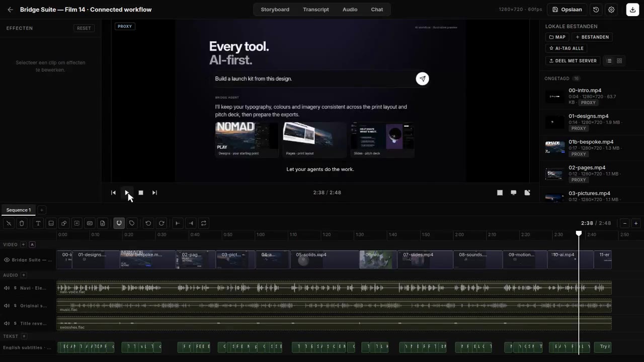Open the Chat tab
Viewport: 644px width, 362px height.
(x=377, y=10)
